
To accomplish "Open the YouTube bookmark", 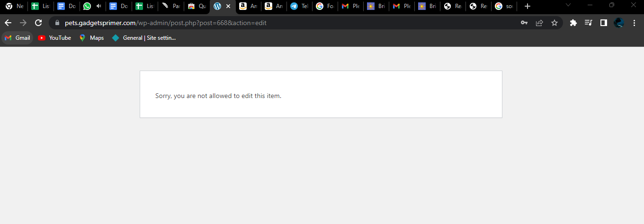I will (54, 38).
